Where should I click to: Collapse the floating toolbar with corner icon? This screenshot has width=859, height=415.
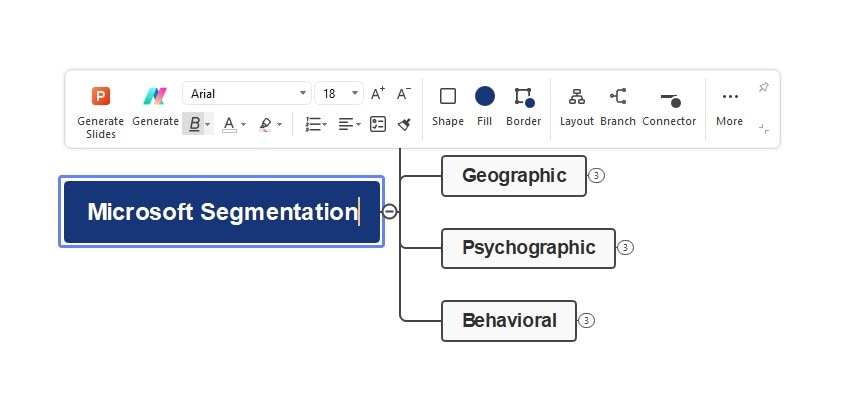(x=764, y=129)
